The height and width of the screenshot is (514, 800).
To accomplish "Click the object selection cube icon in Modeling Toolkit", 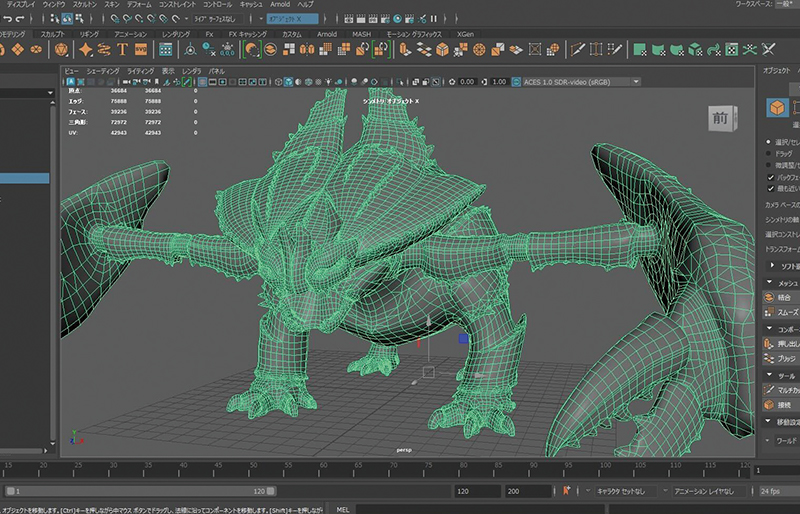I will click(x=777, y=108).
